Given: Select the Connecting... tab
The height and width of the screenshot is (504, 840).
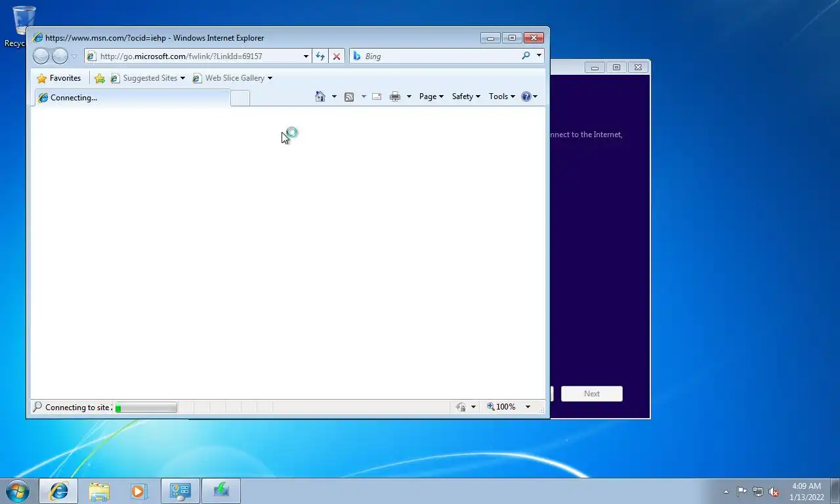Looking at the screenshot, I should click(132, 98).
